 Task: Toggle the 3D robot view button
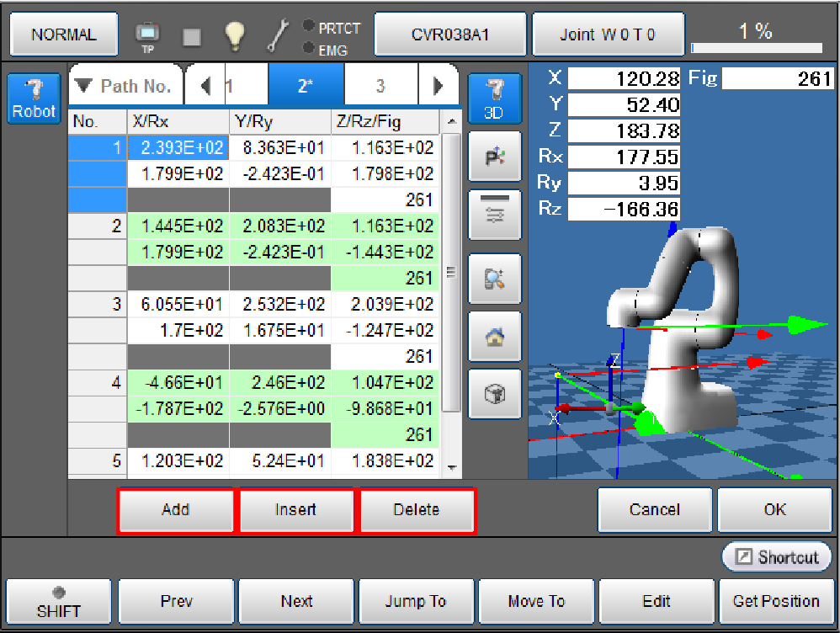click(x=494, y=98)
